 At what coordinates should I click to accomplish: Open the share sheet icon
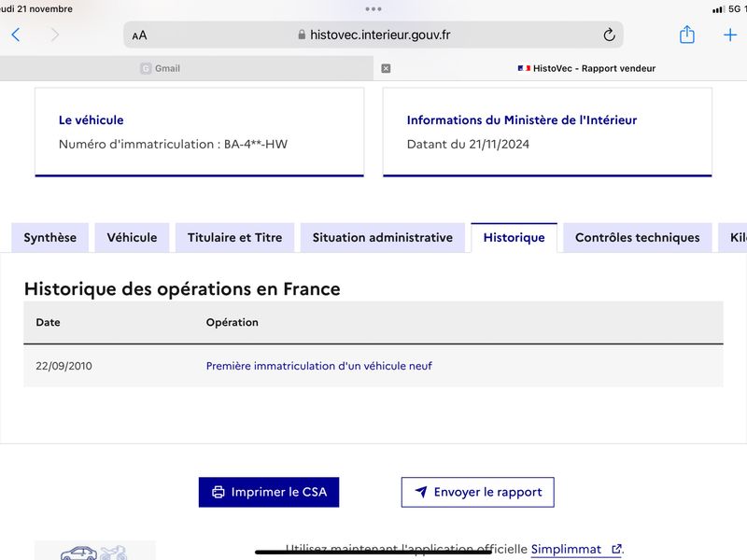click(x=686, y=35)
